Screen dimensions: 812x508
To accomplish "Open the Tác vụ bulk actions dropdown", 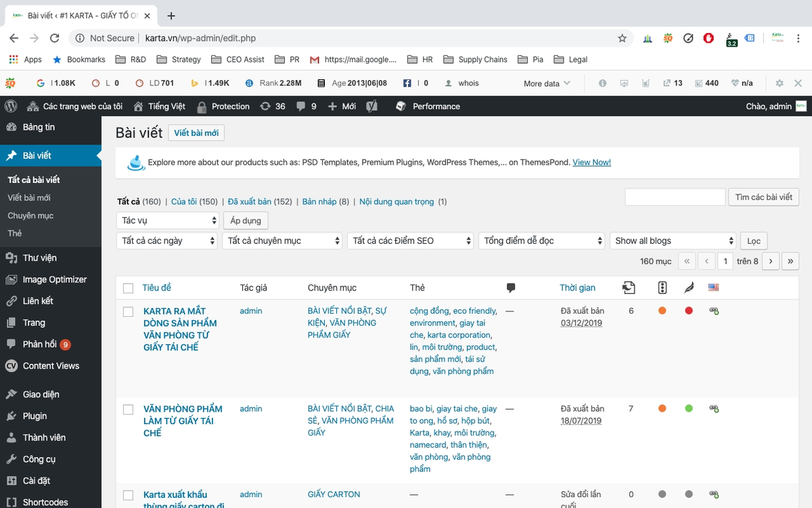I will click(x=167, y=221).
